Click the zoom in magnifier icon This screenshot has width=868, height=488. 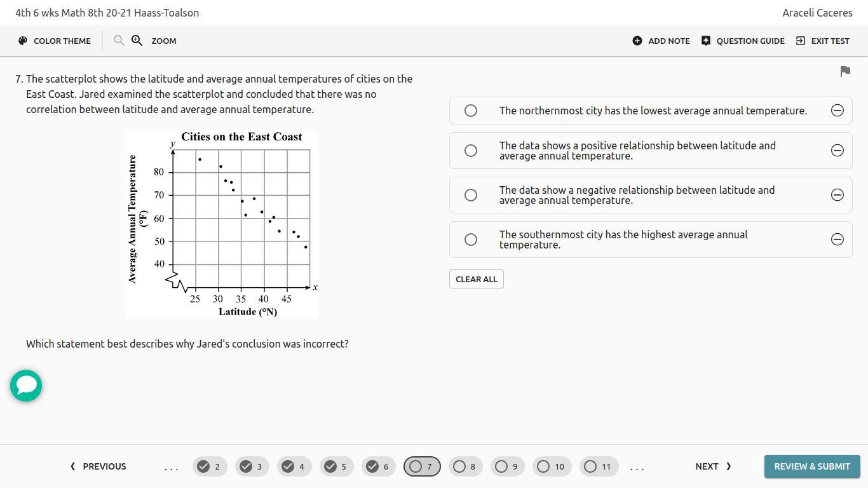click(137, 41)
